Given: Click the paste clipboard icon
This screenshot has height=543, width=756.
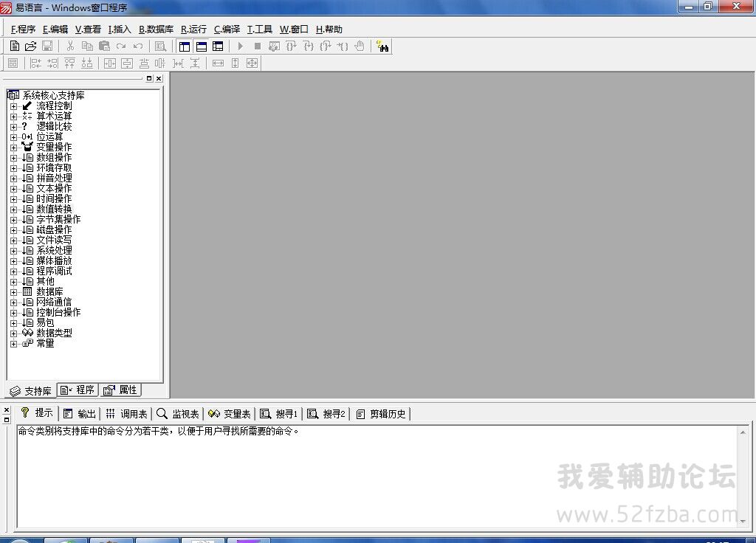Looking at the screenshot, I should [x=104, y=46].
